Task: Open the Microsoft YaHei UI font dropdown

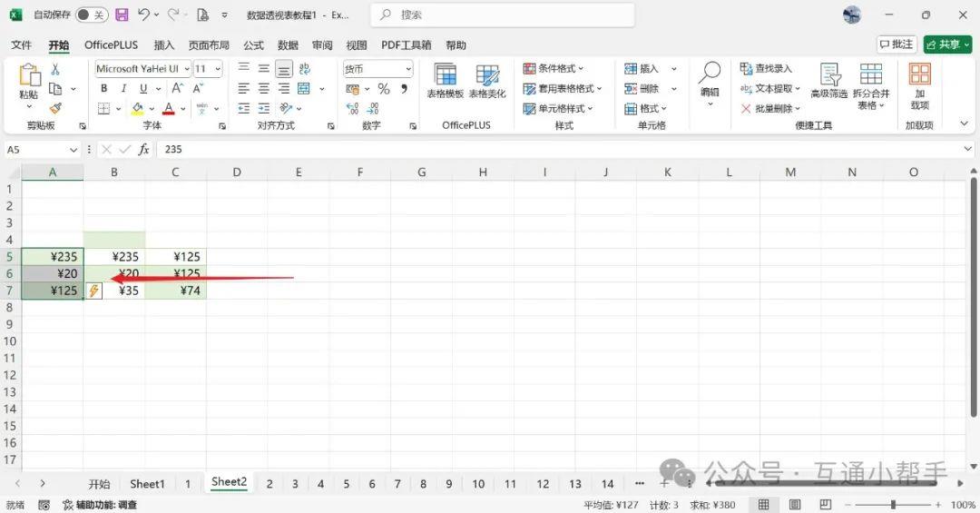Action: [186, 69]
